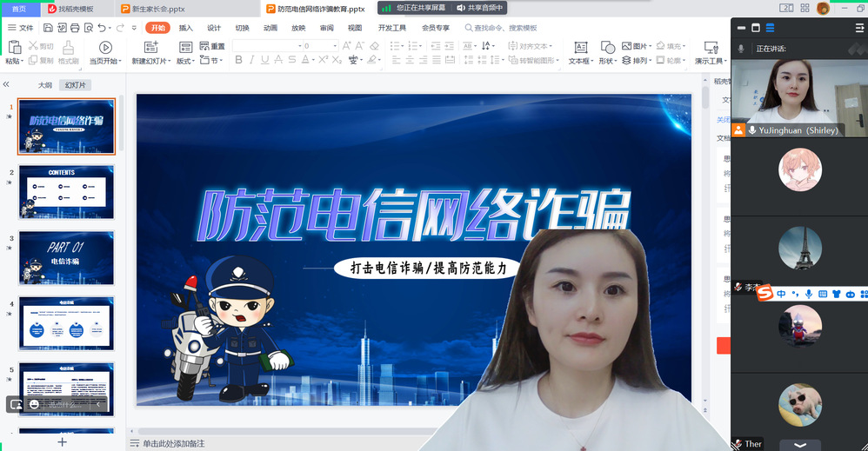The height and width of the screenshot is (451, 868).
Task: Open the Picture (图片) dropdown
Action: [650, 46]
